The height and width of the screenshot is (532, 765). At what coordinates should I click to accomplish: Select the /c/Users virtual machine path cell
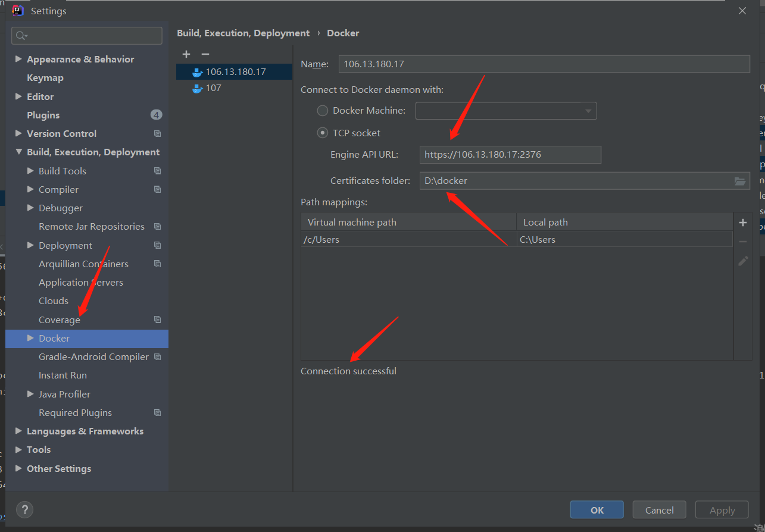click(408, 240)
